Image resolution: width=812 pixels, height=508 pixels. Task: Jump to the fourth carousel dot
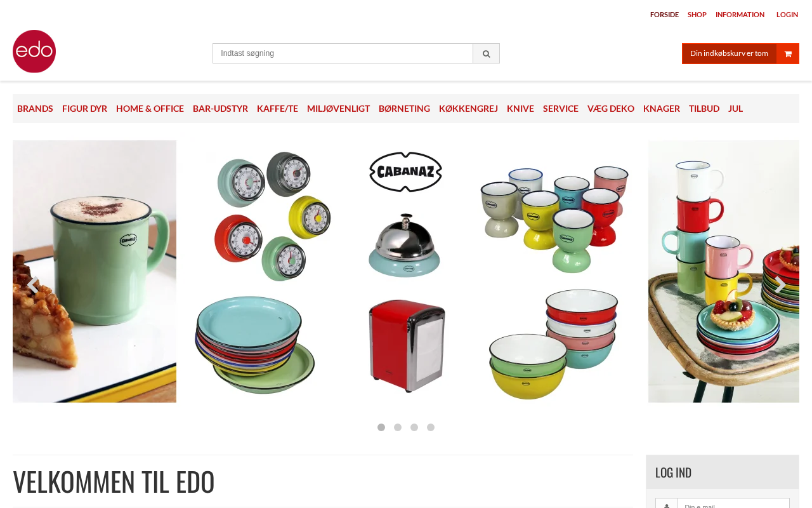pyautogui.click(x=431, y=427)
